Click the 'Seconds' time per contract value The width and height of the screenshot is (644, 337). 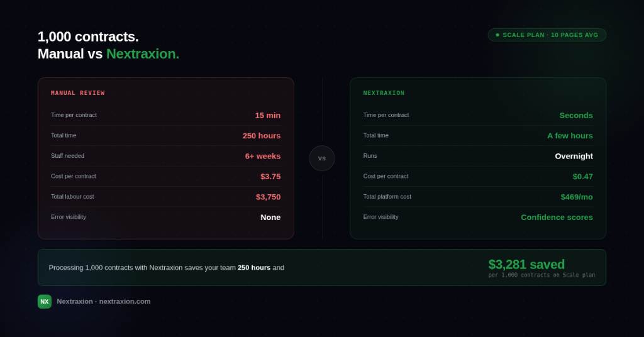[576, 115]
